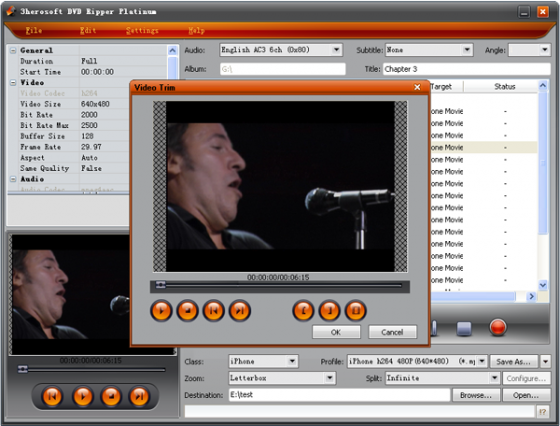Click the third orange trim bracket icon
Screen dimensions: 560x426
(x=356, y=311)
